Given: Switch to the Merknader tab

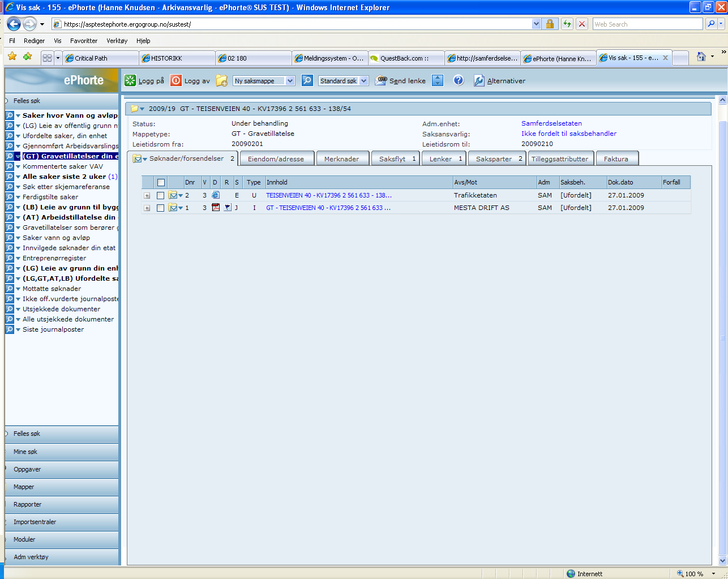Looking at the screenshot, I should pos(341,159).
